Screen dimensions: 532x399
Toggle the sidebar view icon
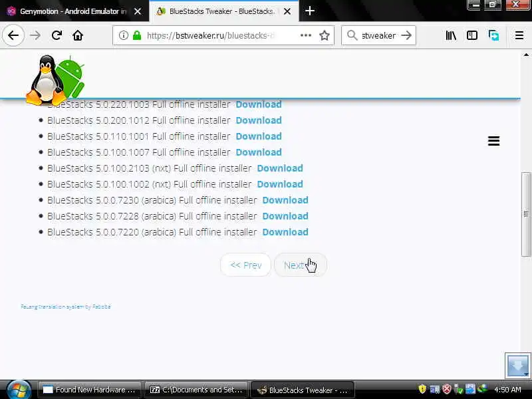pos(472,35)
